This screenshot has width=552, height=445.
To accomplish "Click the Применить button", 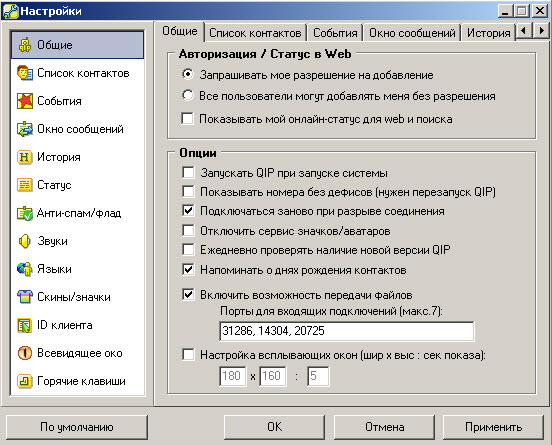I will 493,427.
